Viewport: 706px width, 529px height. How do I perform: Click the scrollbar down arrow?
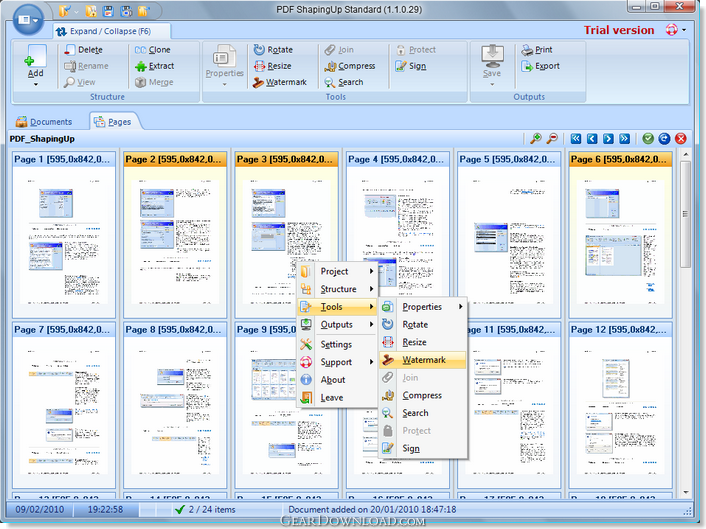pos(685,493)
